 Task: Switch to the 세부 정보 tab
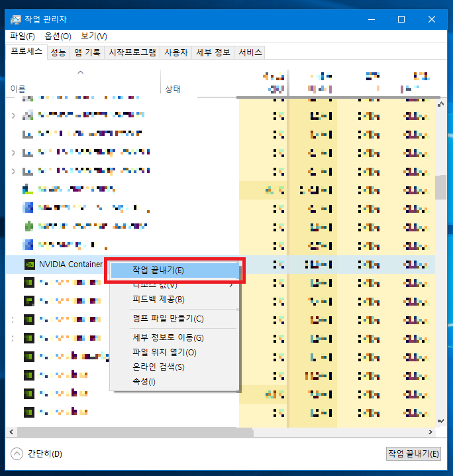(x=213, y=52)
